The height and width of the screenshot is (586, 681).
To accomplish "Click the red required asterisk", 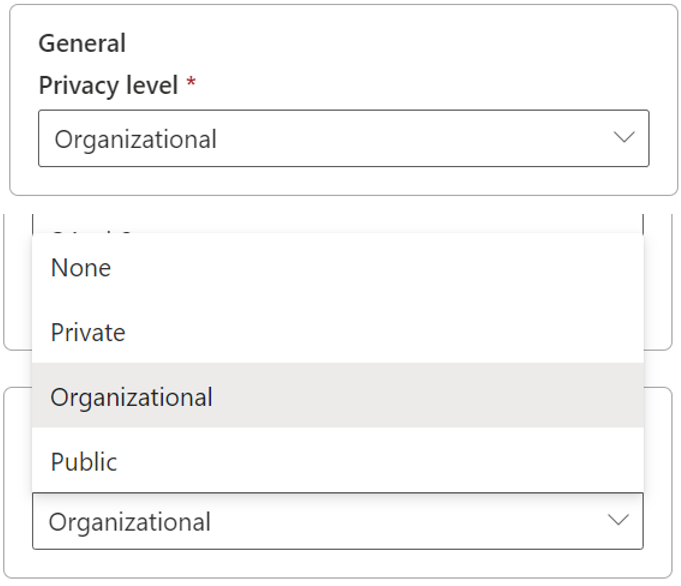I will [191, 84].
